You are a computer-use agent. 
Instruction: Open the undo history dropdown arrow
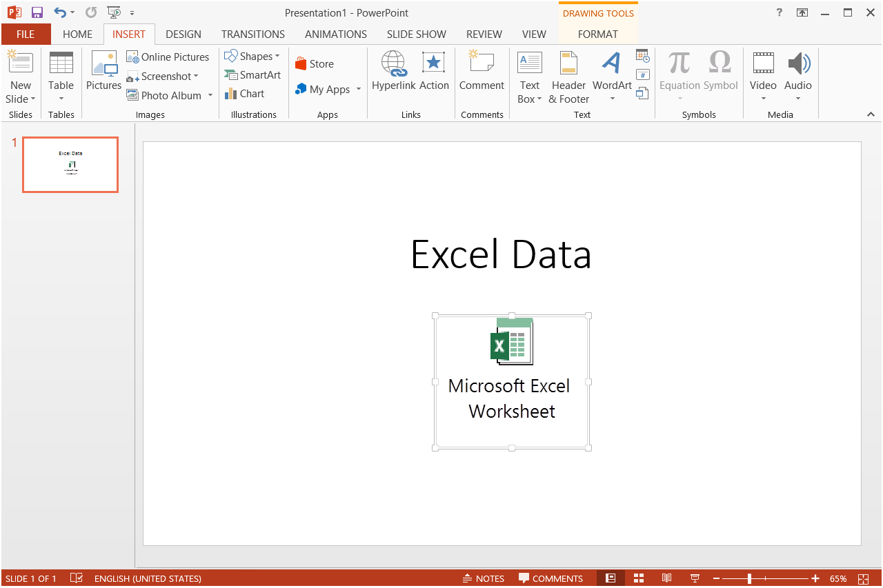tap(72, 12)
